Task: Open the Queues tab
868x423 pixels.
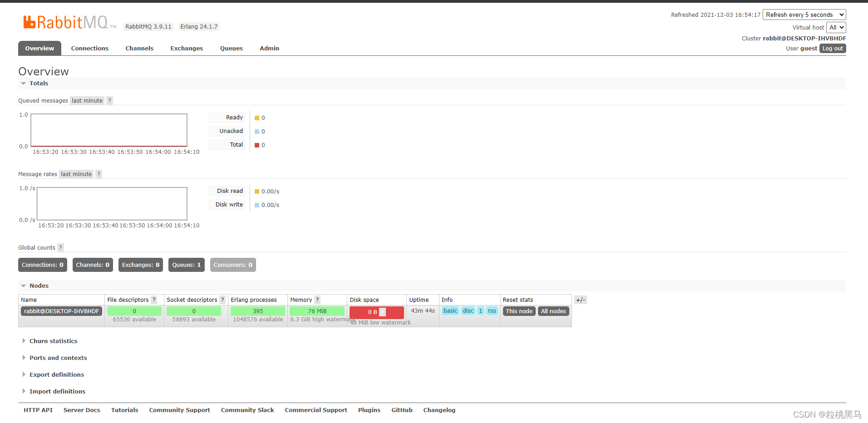Action: [232, 49]
